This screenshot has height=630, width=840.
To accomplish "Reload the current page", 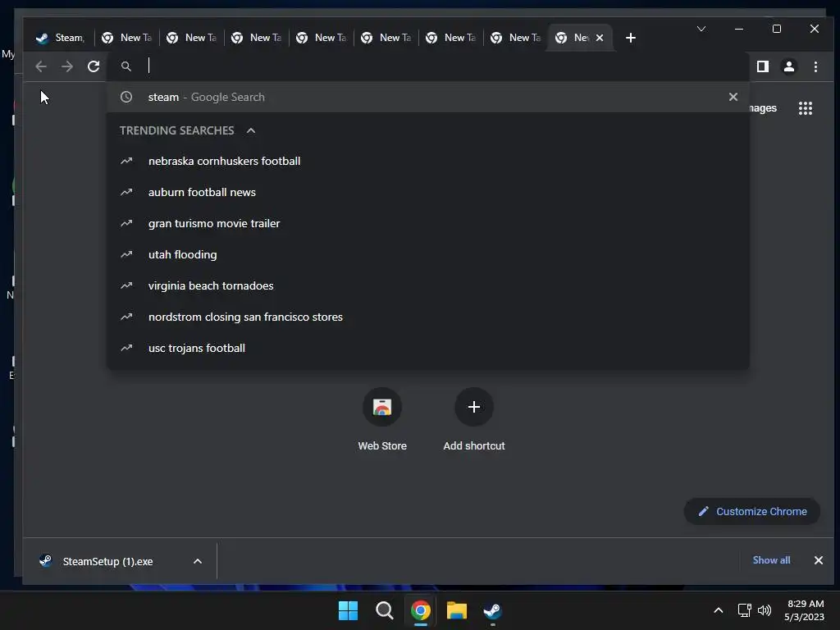I will pos(94,66).
